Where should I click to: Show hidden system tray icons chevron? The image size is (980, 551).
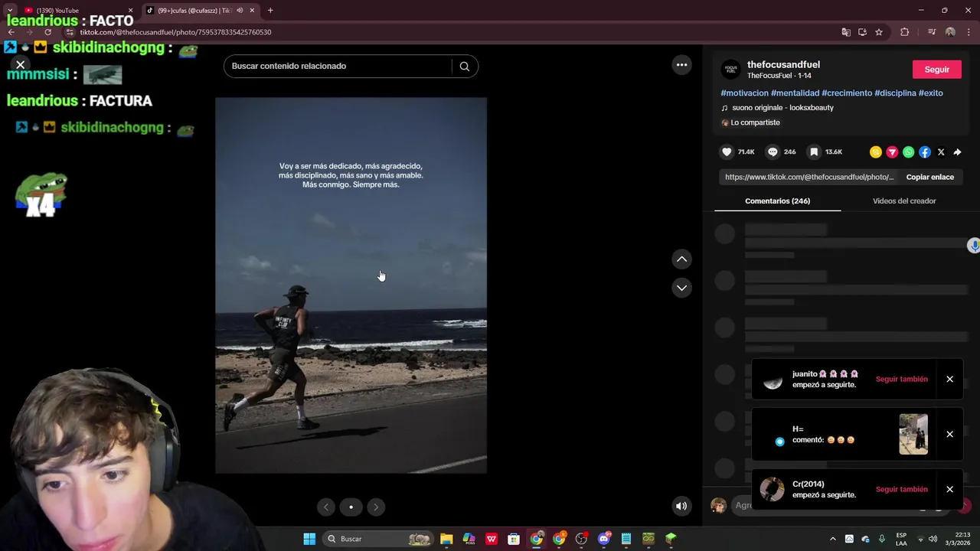click(x=833, y=539)
